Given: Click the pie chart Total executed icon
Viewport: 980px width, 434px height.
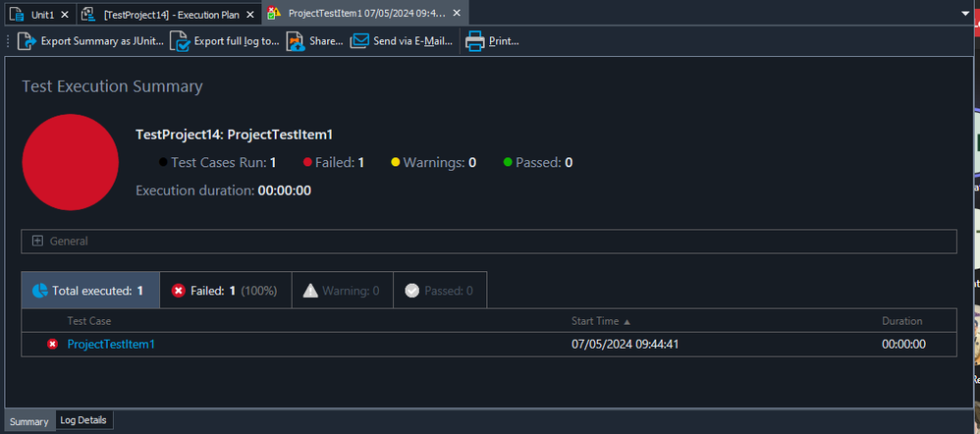Looking at the screenshot, I should [x=40, y=291].
